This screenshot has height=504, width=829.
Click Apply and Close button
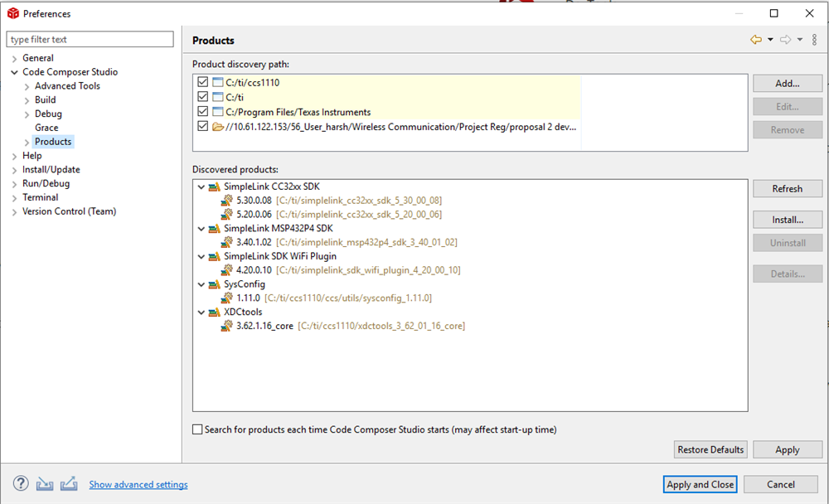click(700, 484)
